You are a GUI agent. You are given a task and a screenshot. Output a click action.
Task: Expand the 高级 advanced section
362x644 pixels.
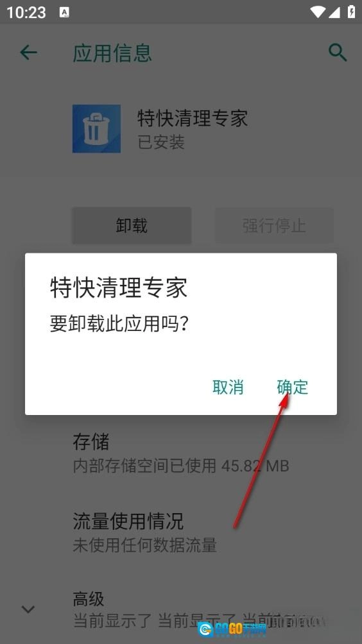(181, 610)
